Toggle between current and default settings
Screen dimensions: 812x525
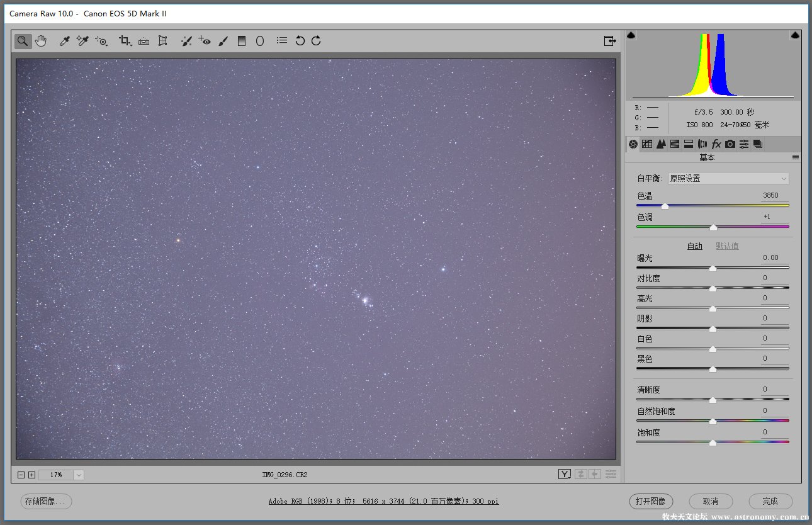click(611, 474)
